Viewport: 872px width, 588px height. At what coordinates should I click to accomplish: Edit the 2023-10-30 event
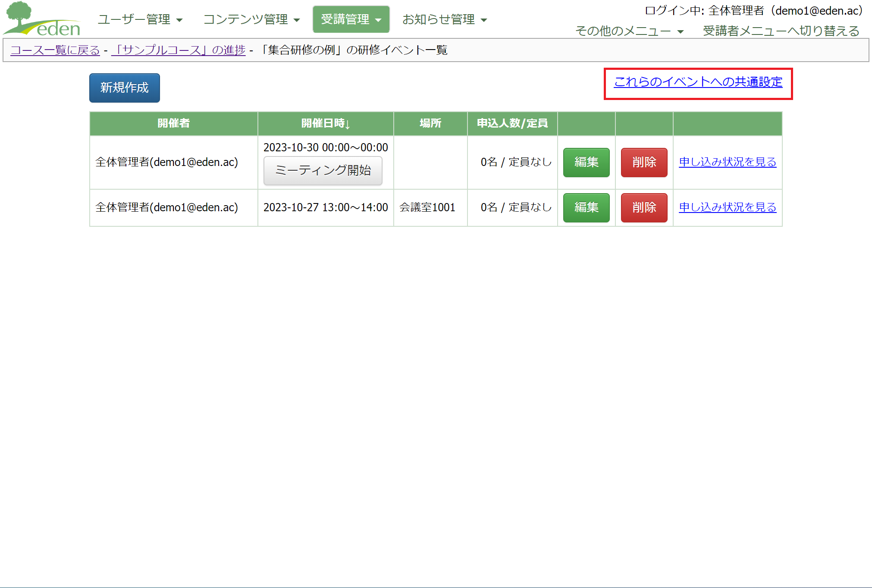[x=586, y=162]
